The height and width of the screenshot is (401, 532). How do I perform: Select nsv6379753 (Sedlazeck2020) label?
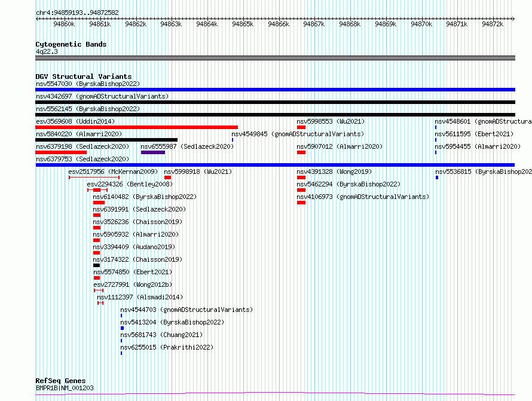[82, 159]
